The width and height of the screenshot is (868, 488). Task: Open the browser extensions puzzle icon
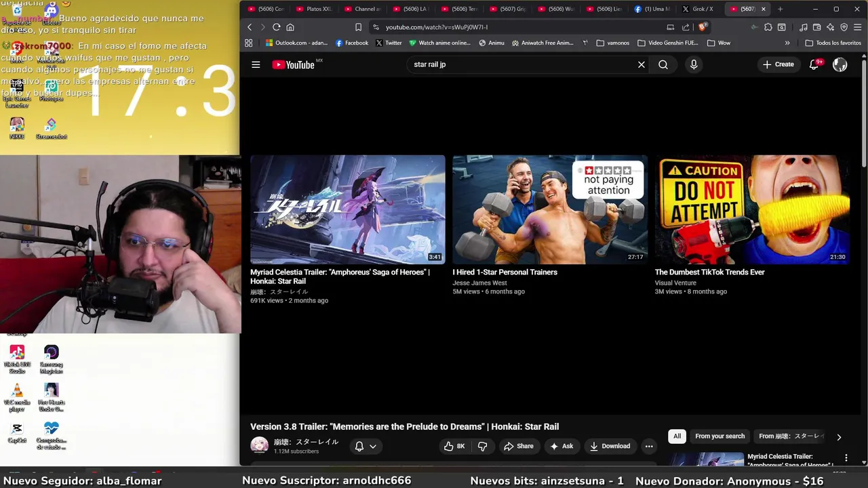768,27
